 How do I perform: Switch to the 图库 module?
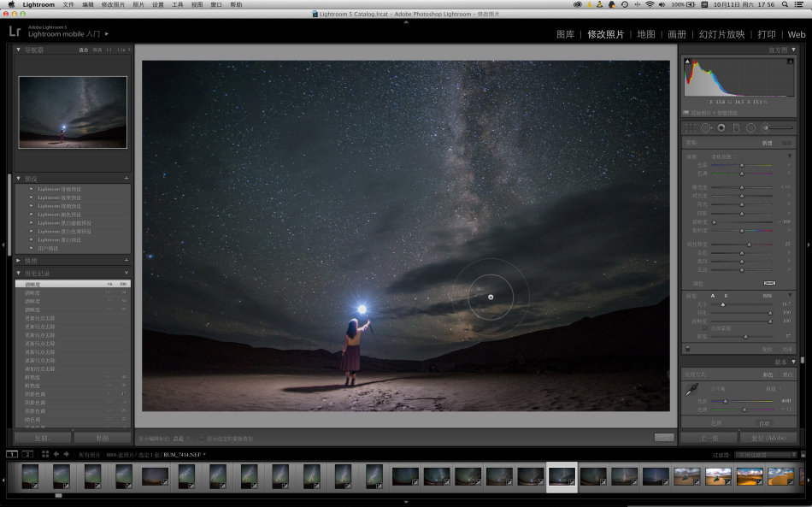(x=565, y=34)
